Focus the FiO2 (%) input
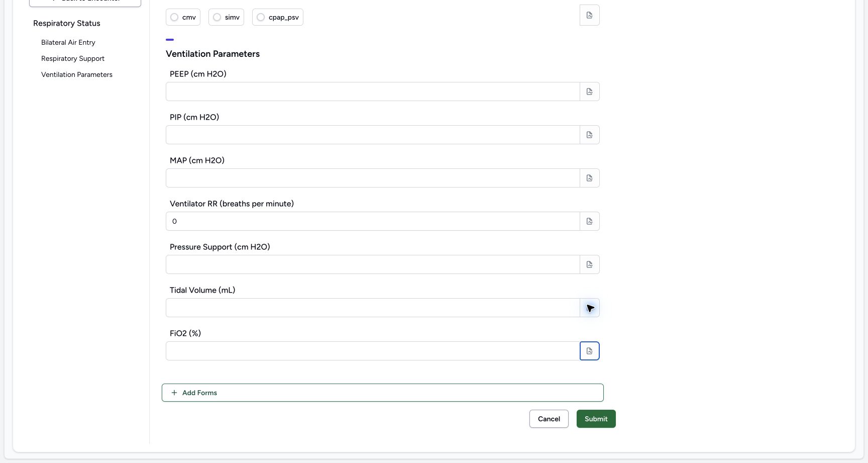 373,351
